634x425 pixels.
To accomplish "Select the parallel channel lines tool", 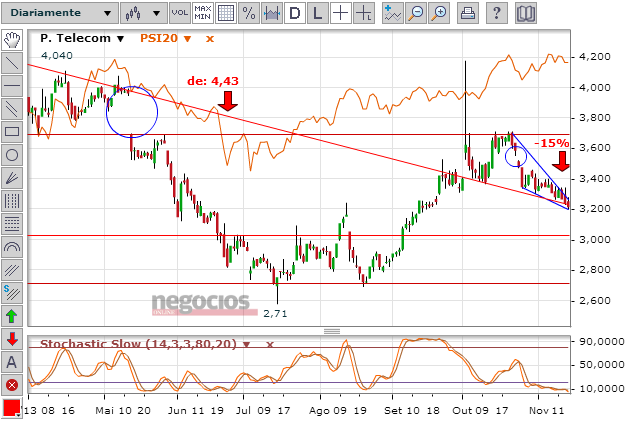I will pyautogui.click(x=12, y=109).
